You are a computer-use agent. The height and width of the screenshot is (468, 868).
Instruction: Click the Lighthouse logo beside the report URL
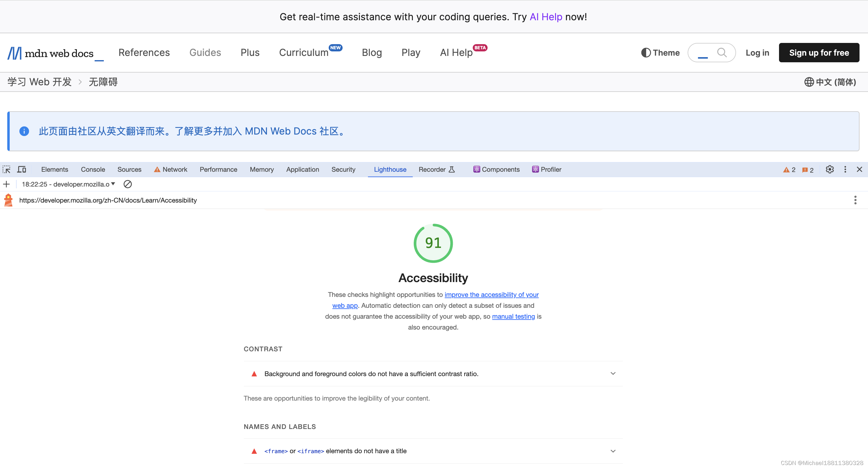pyautogui.click(x=8, y=200)
